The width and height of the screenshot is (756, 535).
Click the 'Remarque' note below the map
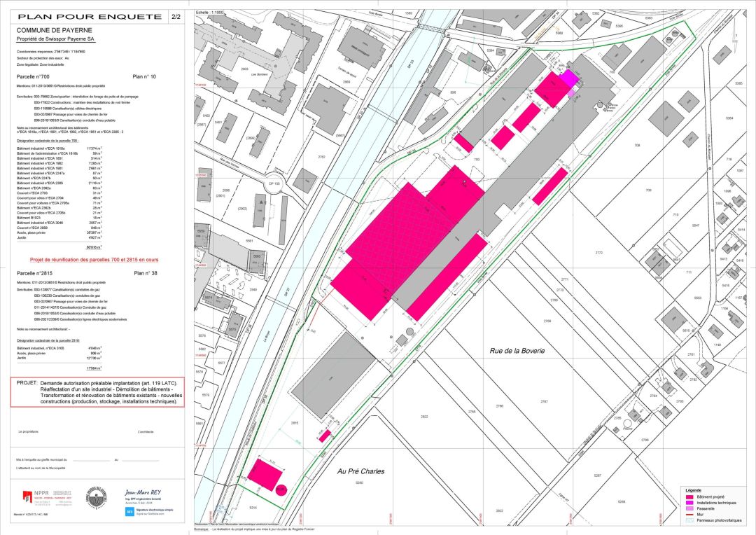tap(255, 529)
